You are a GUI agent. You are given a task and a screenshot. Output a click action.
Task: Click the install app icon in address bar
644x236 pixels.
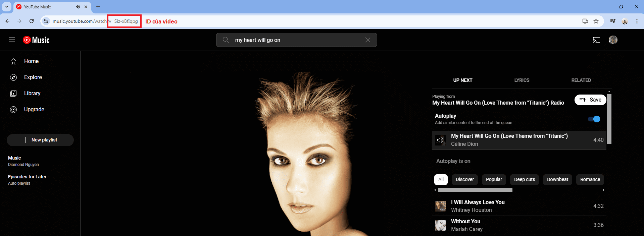[x=585, y=21]
